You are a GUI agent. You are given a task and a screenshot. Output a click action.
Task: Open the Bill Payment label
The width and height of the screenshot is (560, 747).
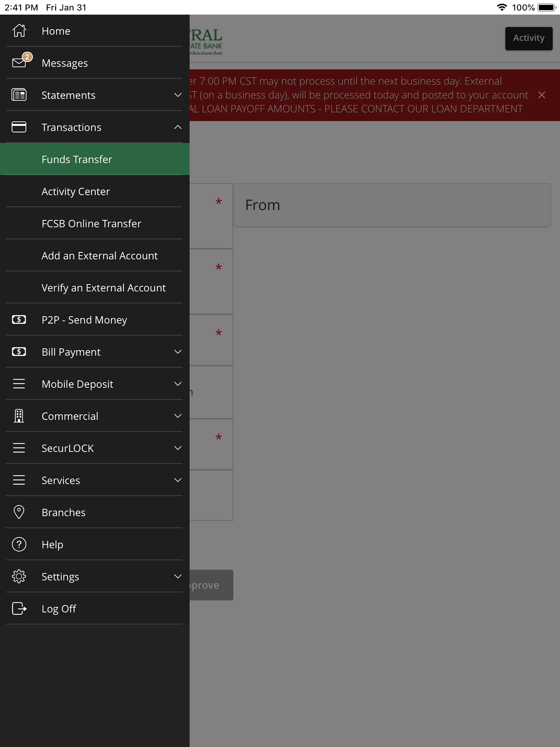[x=71, y=352]
